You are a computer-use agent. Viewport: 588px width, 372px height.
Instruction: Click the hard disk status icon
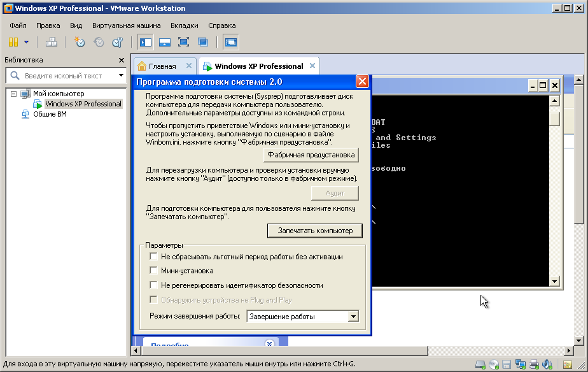click(480, 364)
